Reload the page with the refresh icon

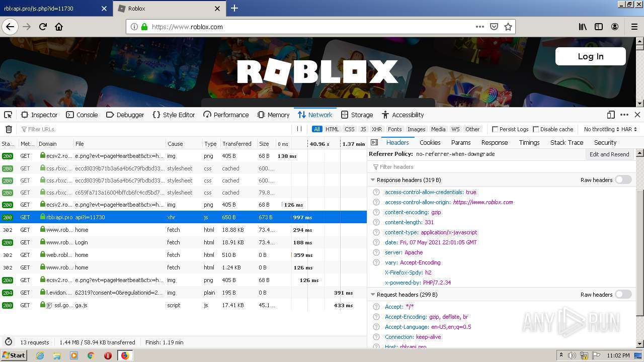click(x=43, y=27)
